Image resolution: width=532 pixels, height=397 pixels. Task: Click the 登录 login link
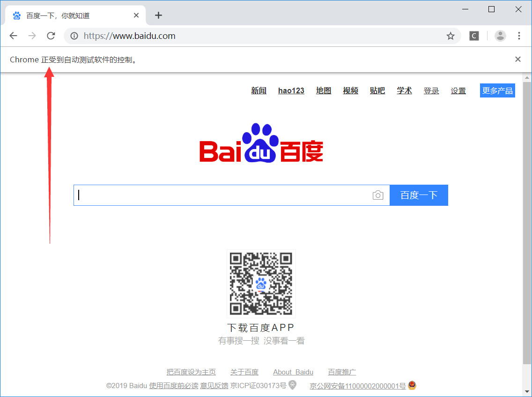(431, 90)
